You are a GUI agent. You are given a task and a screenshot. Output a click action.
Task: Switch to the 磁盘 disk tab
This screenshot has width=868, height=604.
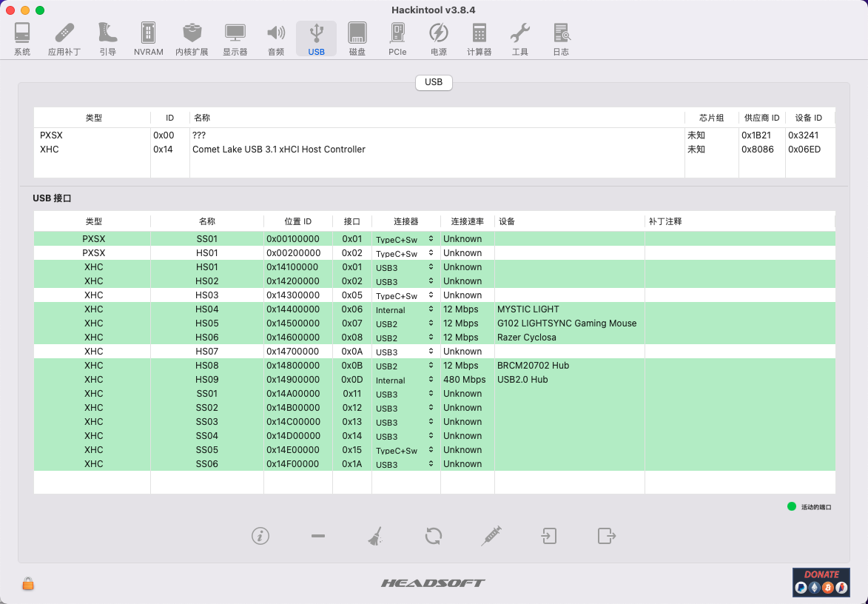click(357, 39)
